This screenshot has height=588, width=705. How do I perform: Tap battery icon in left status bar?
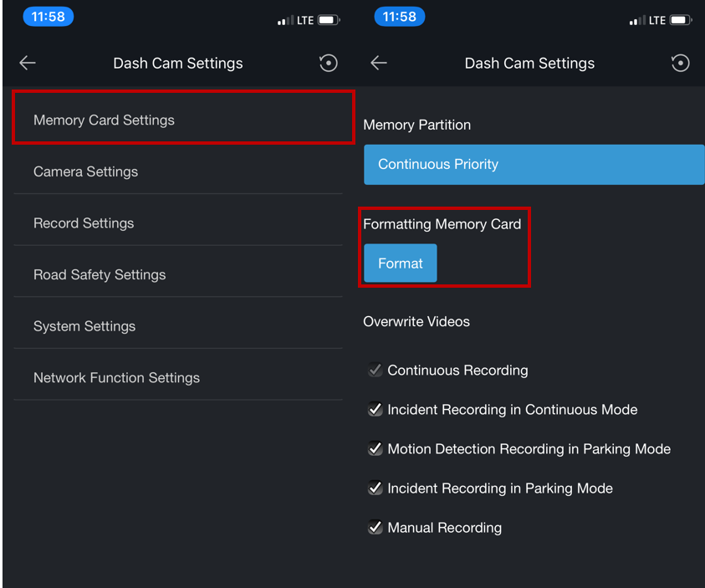(330, 20)
